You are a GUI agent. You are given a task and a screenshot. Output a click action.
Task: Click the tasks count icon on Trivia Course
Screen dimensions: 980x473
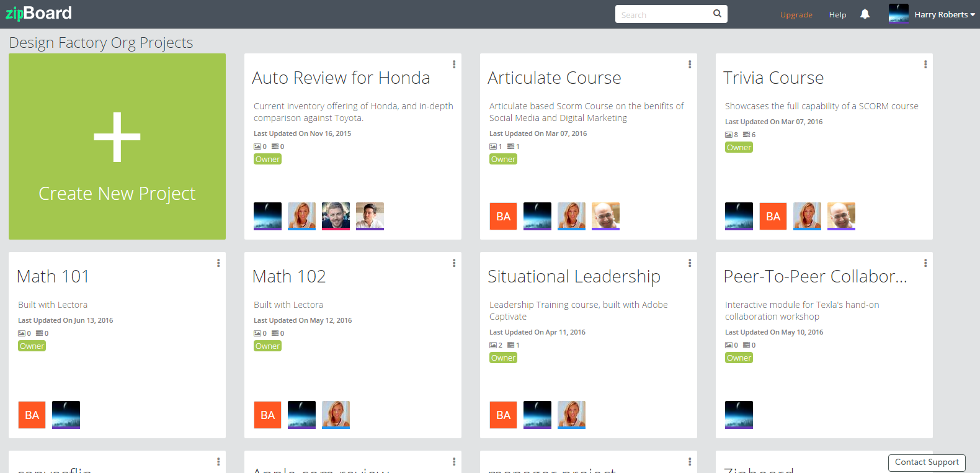click(747, 135)
